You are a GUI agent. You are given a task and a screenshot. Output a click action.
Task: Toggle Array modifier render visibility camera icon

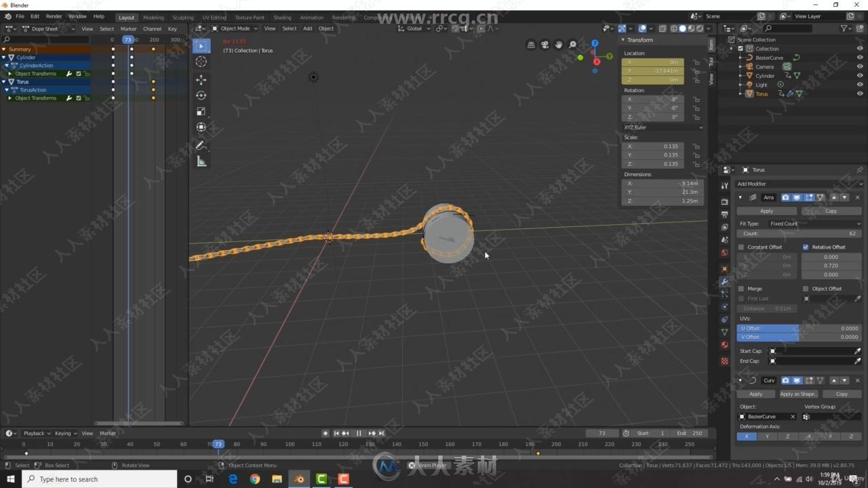(785, 197)
